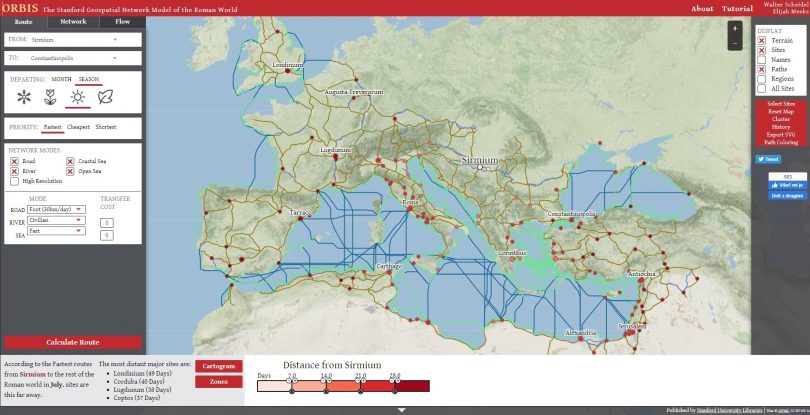Select the summer sun season icon

click(x=76, y=97)
